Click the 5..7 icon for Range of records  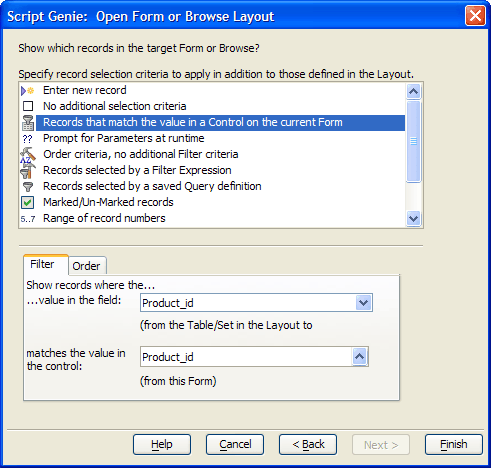point(28,219)
